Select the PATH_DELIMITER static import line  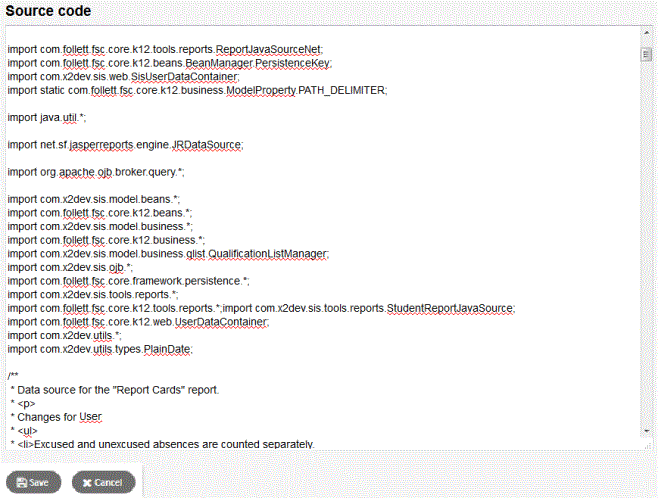click(196, 90)
